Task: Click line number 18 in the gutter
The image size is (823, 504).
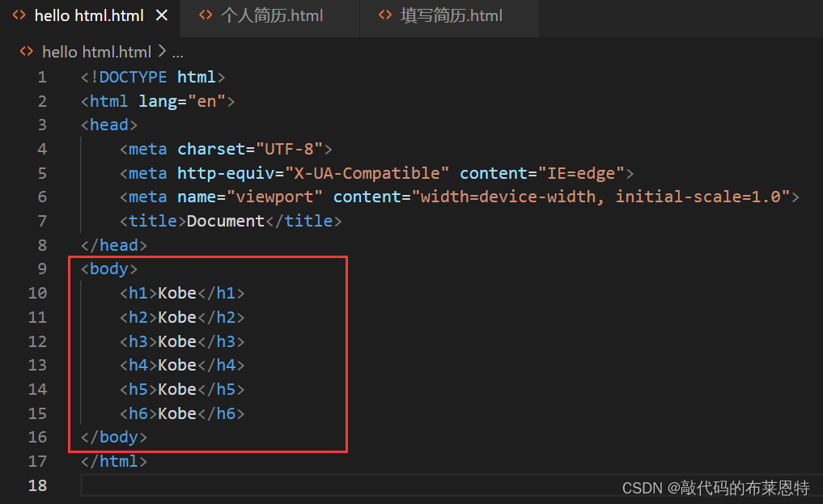Action: pyautogui.click(x=38, y=485)
